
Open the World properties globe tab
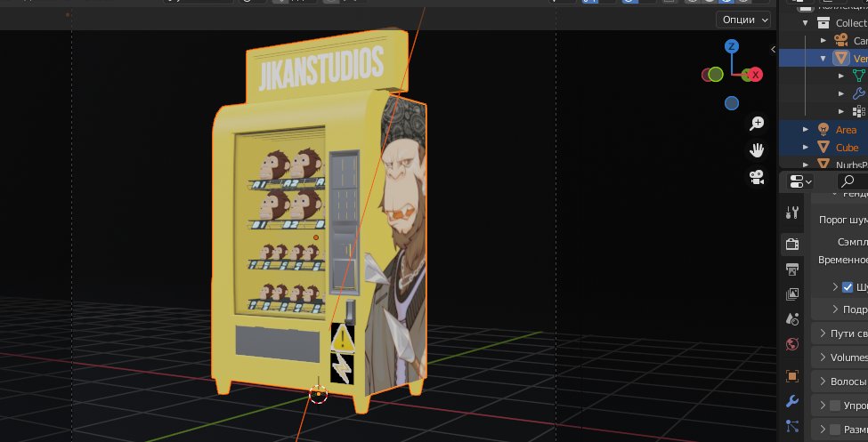coord(792,345)
